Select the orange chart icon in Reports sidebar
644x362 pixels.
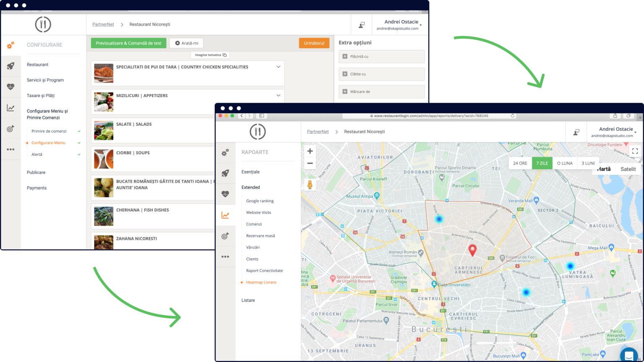[225, 215]
